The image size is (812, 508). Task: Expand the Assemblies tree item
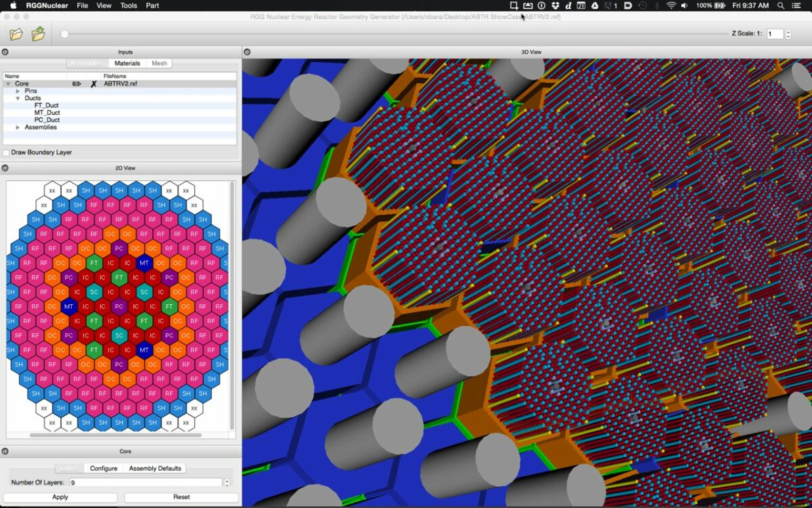point(18,127)
